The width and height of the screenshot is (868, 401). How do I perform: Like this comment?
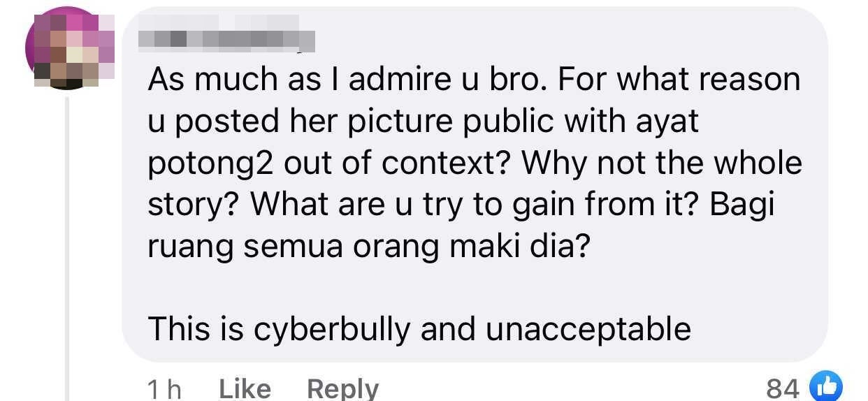click(245, 388)
